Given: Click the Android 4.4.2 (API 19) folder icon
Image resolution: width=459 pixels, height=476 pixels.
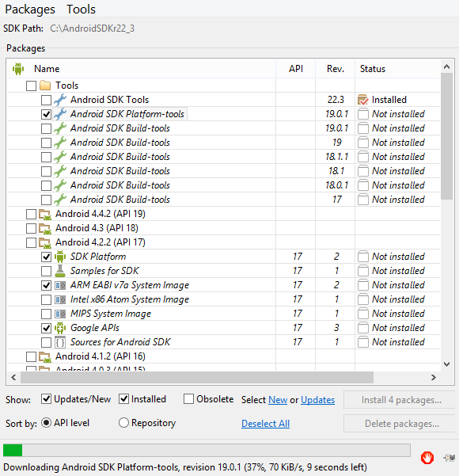Looking at the screenshot, I should tap(45, 215).
